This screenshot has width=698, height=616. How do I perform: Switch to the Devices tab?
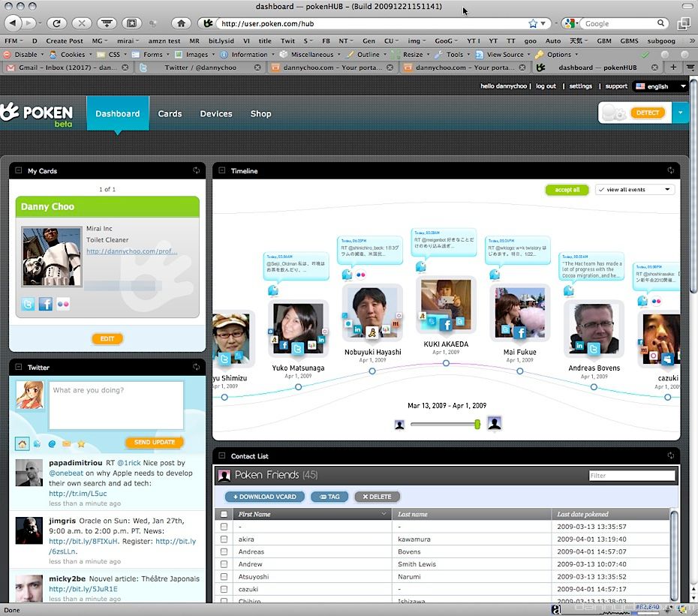(215, 114)
